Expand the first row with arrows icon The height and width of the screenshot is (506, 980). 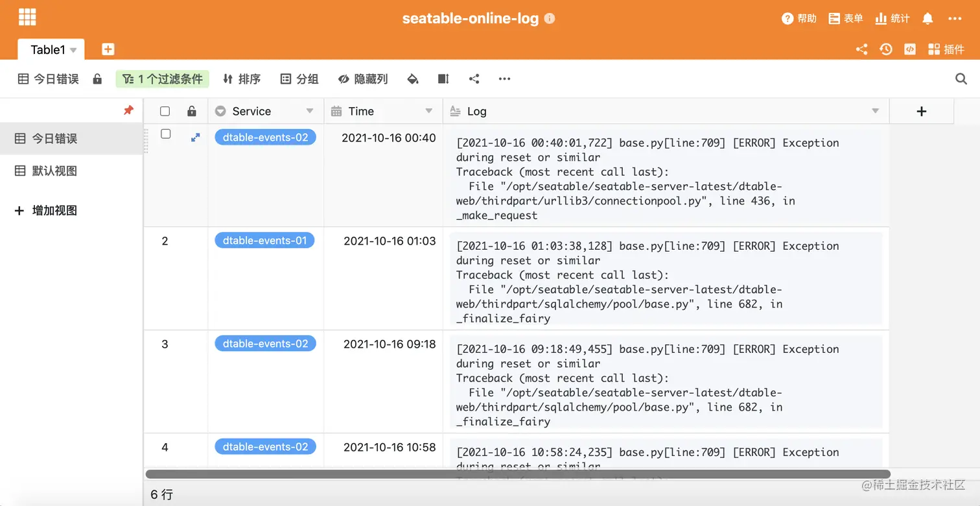click(x=195, y=138)
